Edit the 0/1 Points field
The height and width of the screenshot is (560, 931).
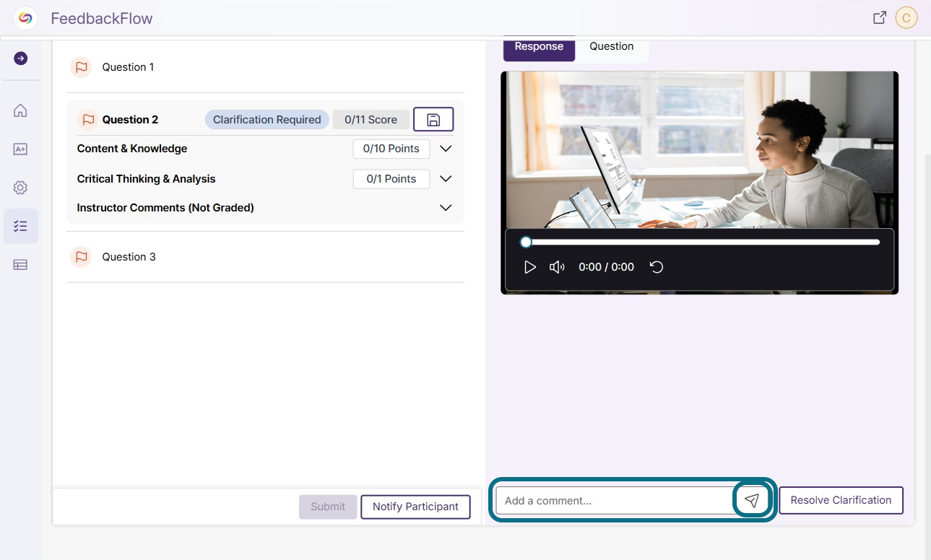(391, 179)
